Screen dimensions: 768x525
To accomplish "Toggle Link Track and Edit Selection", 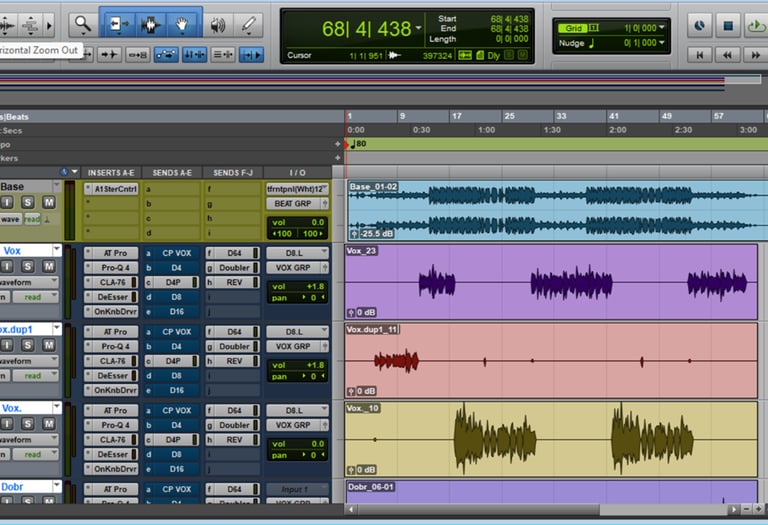I will click(223, 54).
